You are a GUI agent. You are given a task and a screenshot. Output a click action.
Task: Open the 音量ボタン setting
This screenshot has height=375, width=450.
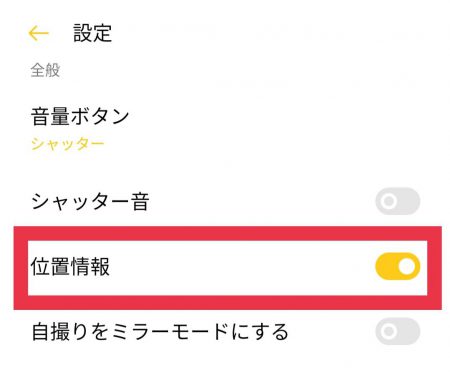pyautogui.click(x=225, y=130)
